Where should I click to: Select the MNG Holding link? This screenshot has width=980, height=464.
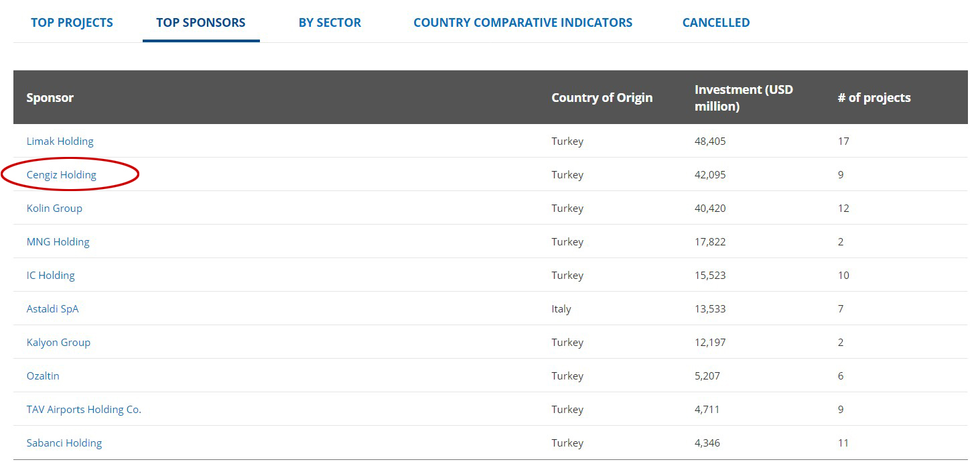(x=58, y=242)
